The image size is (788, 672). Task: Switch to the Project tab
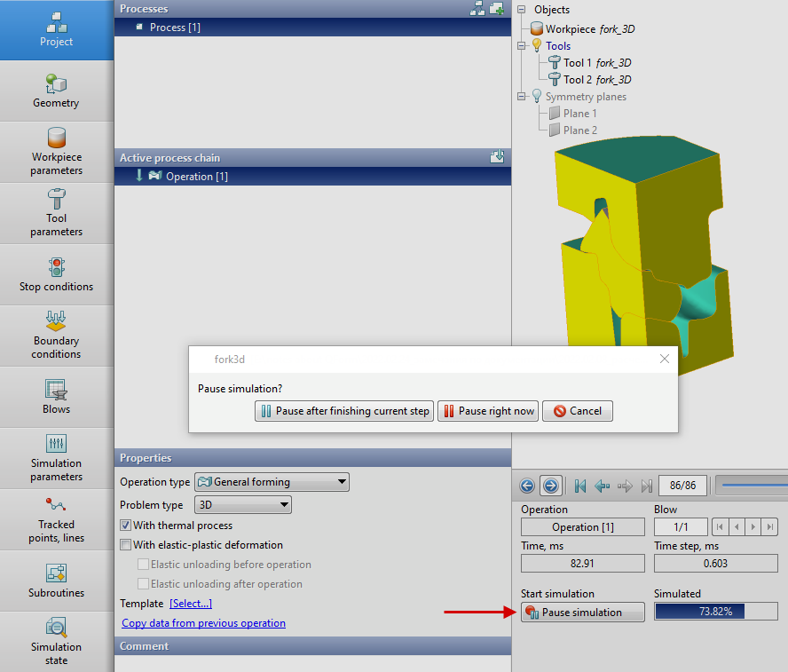(56, 30)
